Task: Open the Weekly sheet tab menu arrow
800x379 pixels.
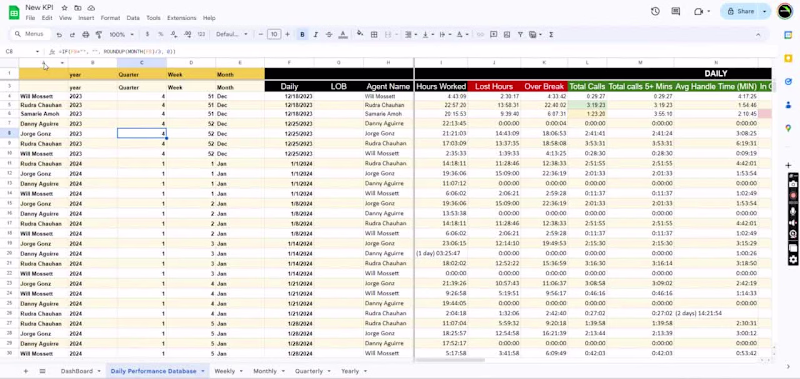Action: pos(241,371)
